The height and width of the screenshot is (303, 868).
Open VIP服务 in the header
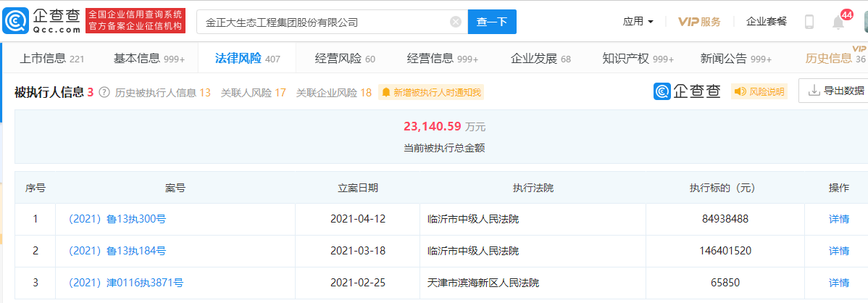coord(700,22)
